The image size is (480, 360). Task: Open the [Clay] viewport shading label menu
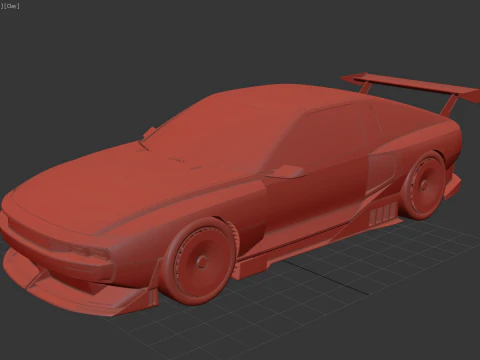[x=12, y=6]
